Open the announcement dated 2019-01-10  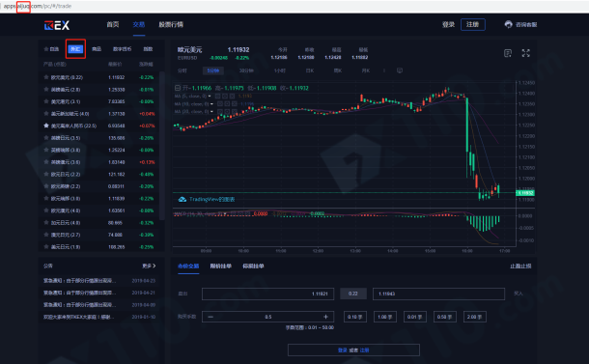click(x=99, y=317)
